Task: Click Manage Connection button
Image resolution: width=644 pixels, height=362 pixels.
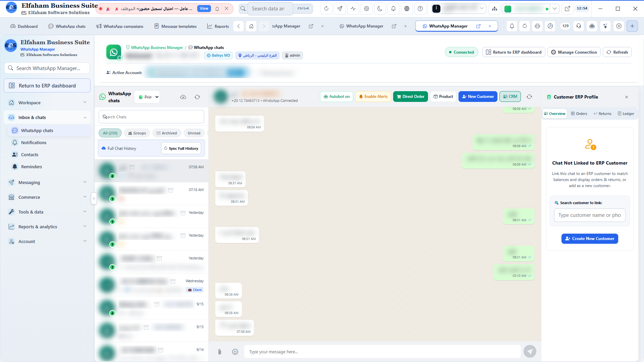Action: [x=574, y=52]
